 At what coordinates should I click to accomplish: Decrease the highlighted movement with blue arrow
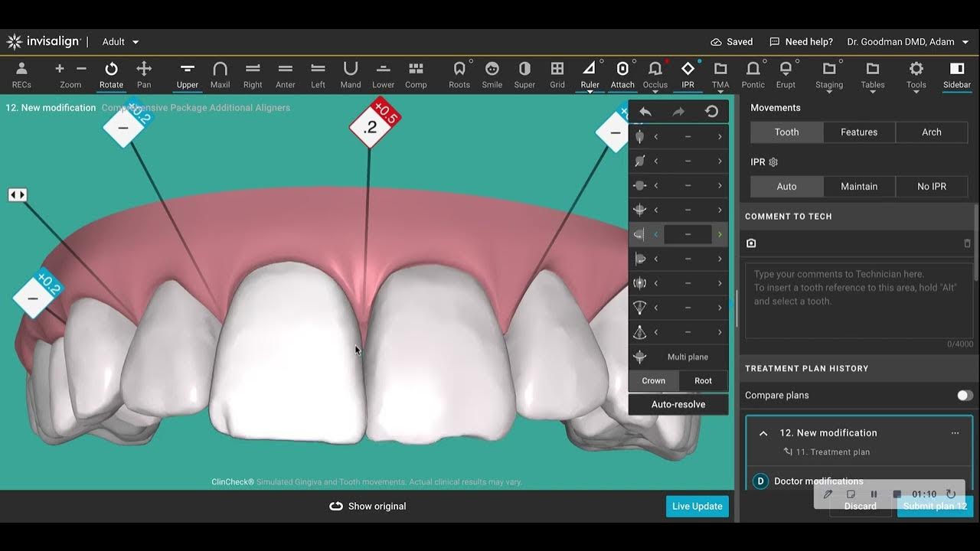(656, 234)
